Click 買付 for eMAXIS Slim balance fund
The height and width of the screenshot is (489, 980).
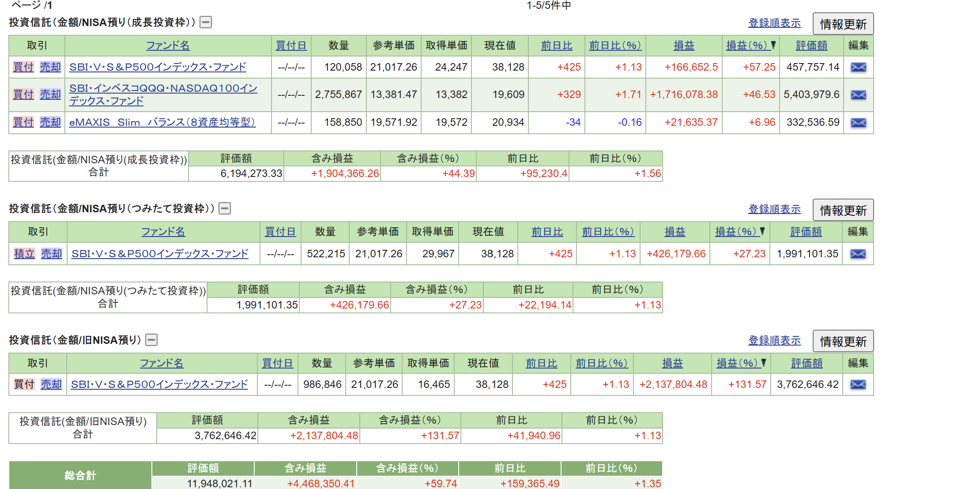click(23, 122)
